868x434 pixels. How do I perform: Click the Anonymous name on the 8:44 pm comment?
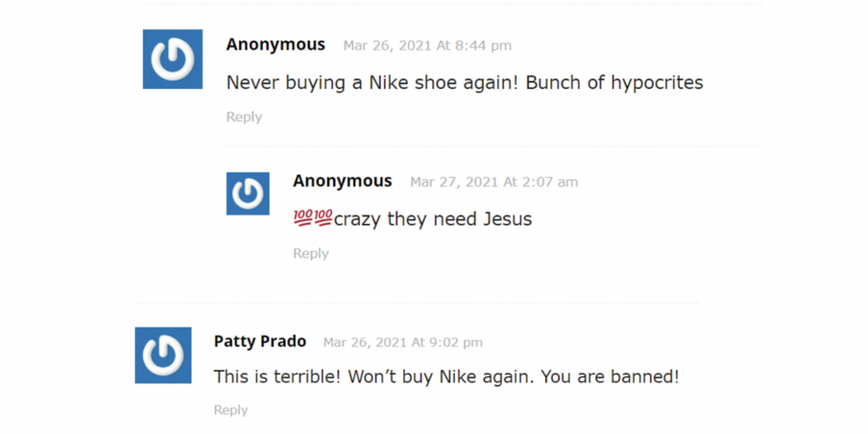pyautogui.click(x=275, y=44)
